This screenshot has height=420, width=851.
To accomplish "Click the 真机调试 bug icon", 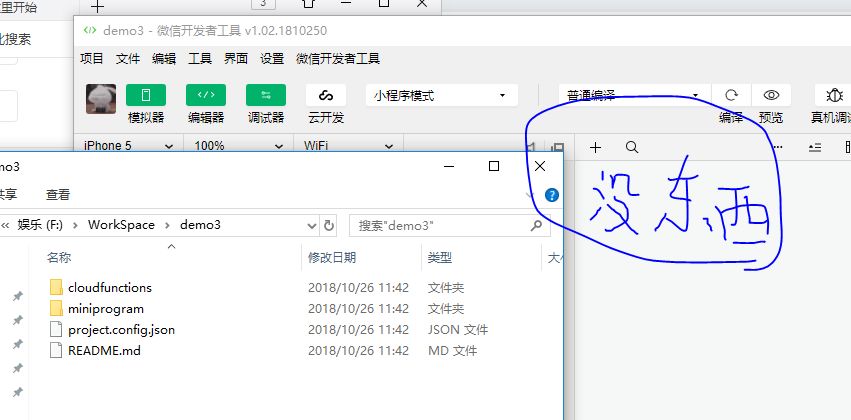I will (x=834, y=96).
